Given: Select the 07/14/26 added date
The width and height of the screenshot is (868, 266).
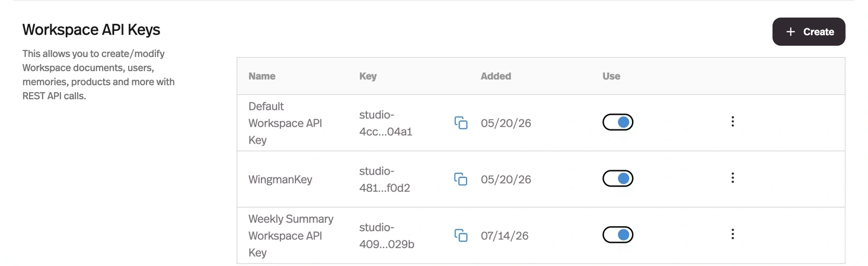Looking at the screenshot, I should pyautogui.click(x=505, y=236).
